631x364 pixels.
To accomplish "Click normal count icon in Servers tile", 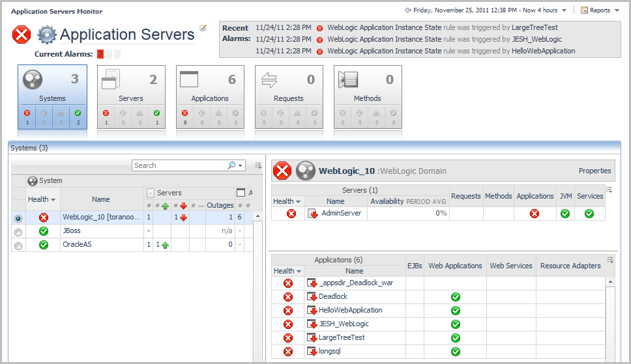I will 157,113.
